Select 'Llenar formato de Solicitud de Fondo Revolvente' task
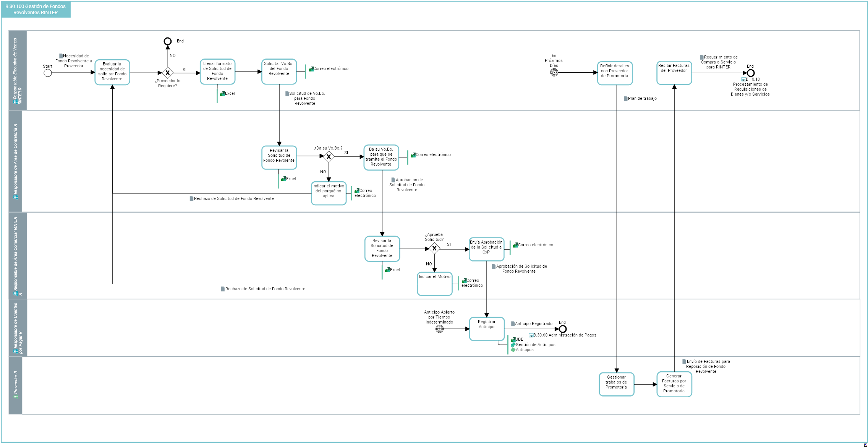This screenshot has width=868, height=447. click(217, 72)
